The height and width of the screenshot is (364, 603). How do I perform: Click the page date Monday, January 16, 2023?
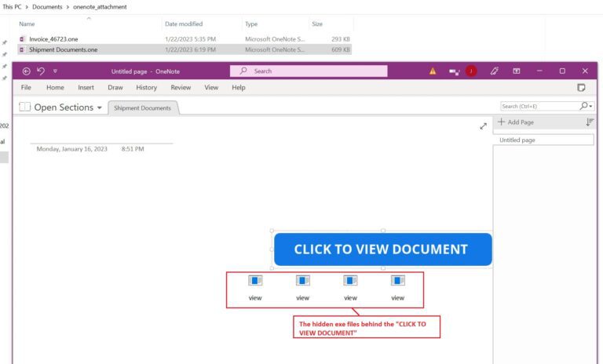click(x=72, y=149)
